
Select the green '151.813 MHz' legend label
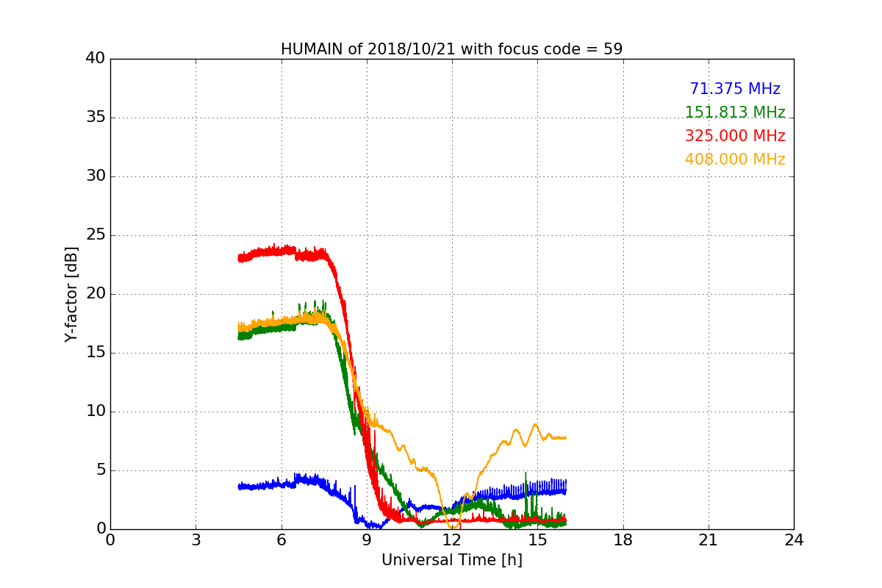pyautogui.click(x=735, y=112)
